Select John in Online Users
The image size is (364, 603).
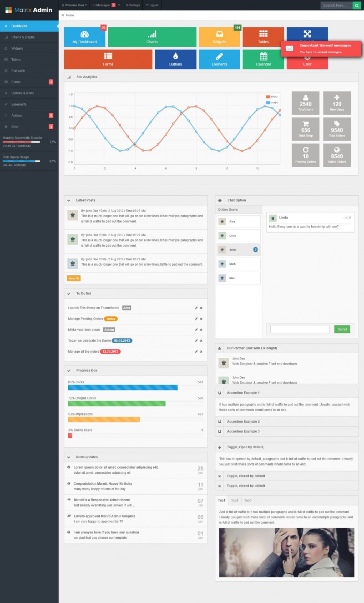click(x=238, y=249)
